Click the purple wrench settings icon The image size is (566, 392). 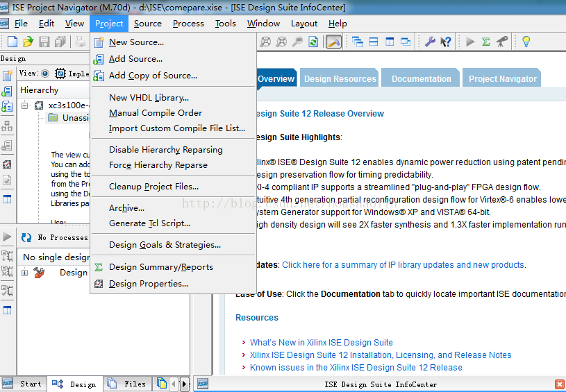pyautogui.click(x=430, y=42)
